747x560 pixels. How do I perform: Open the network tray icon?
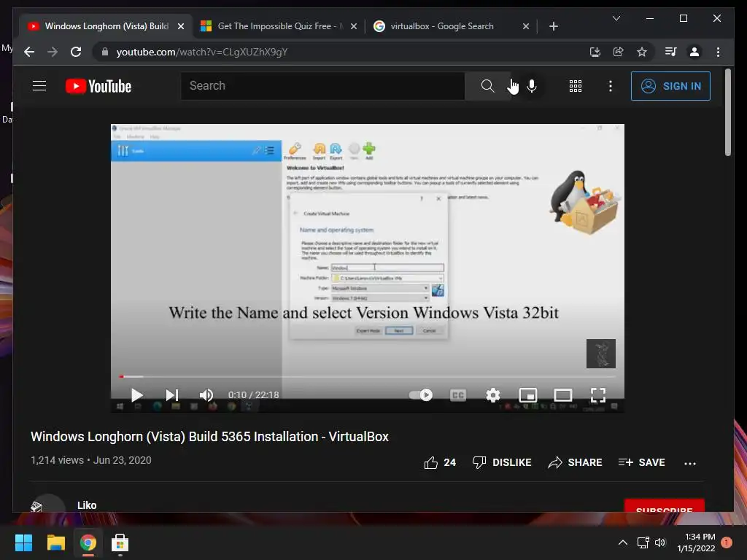(x=643, y=542)
